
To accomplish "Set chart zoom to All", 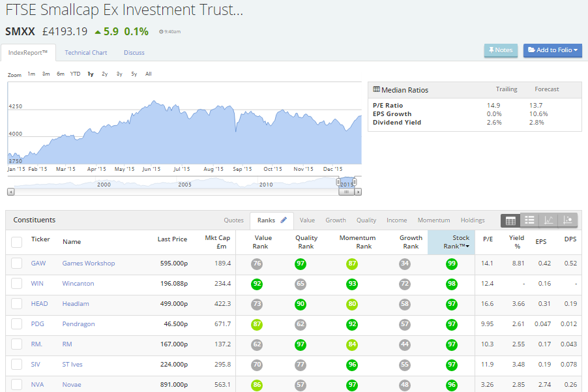I will click(149, 74).
